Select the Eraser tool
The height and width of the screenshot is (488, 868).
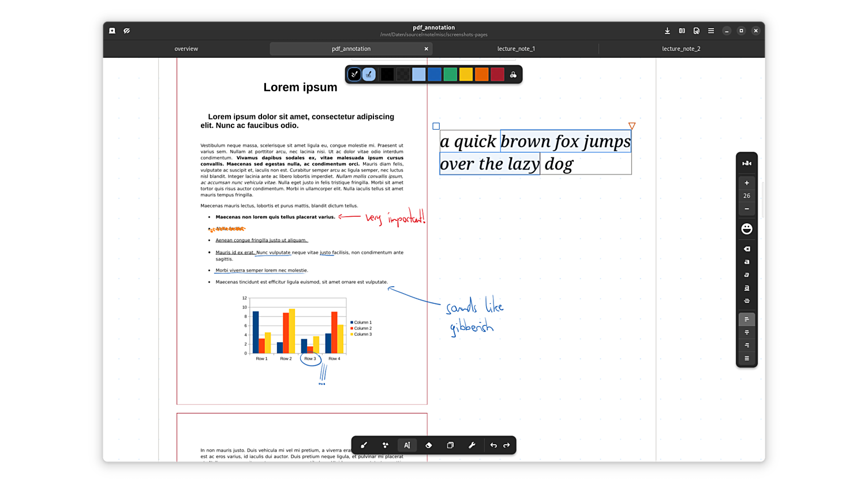pyautogui.click(x=429, y=445)
